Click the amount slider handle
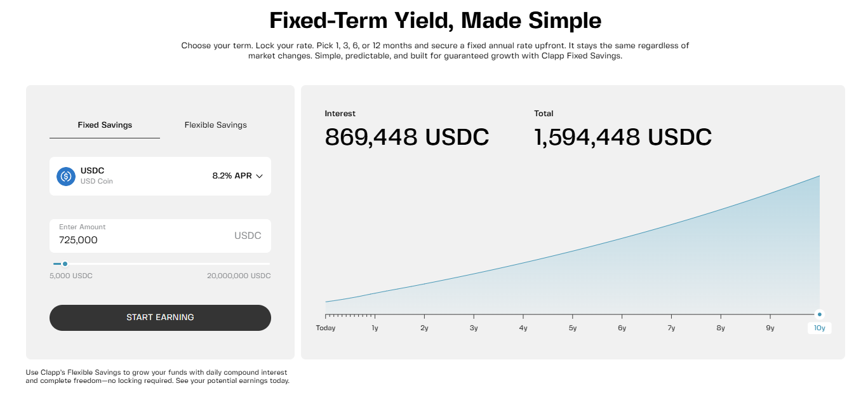This screenshot has height=395, width=868. point(65,264)
